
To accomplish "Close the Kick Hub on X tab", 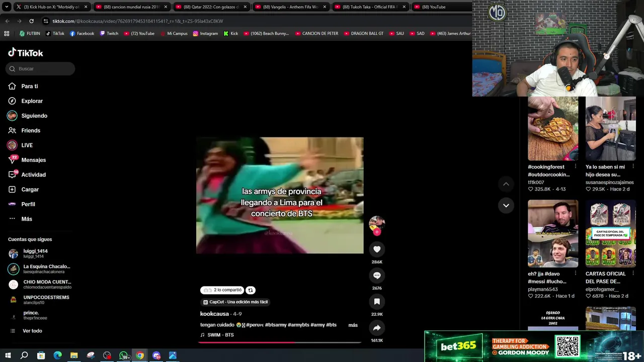I will tap(86, 7).
